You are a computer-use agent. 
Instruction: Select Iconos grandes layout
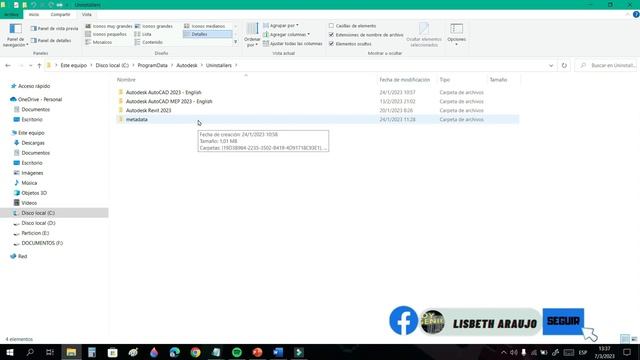[154, 26]
